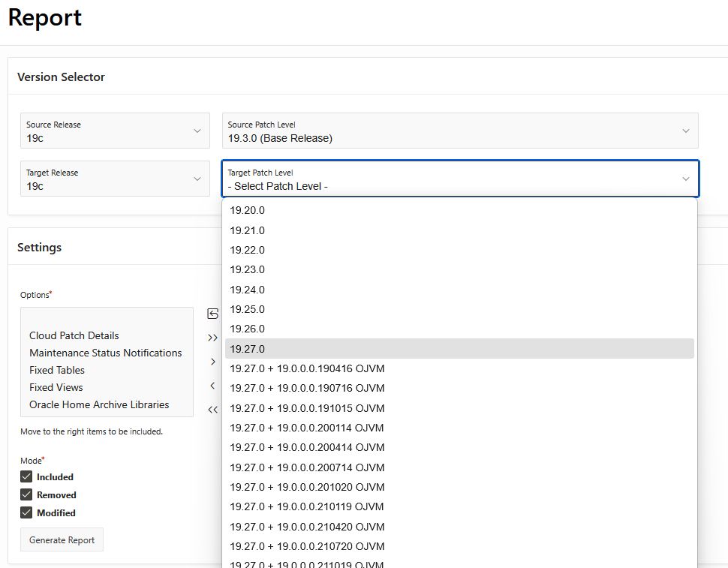Uncheck the Removed mode checkbox
The image size is (728, 568).
(x=26, y=494)
